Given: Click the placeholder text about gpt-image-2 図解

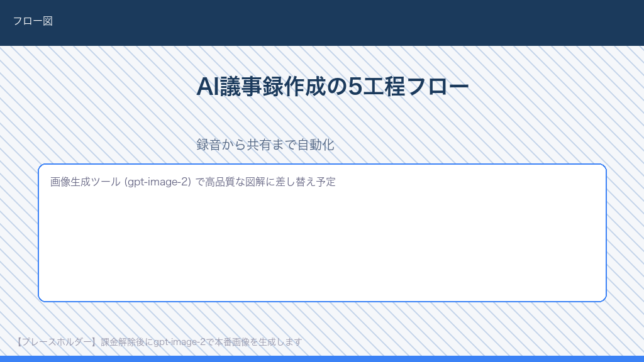Looking at the screenshot, I should 192,182.
